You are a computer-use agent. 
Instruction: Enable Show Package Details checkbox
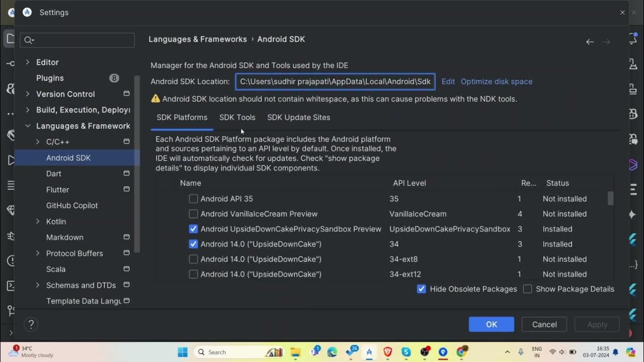click(x=527, y=289)
